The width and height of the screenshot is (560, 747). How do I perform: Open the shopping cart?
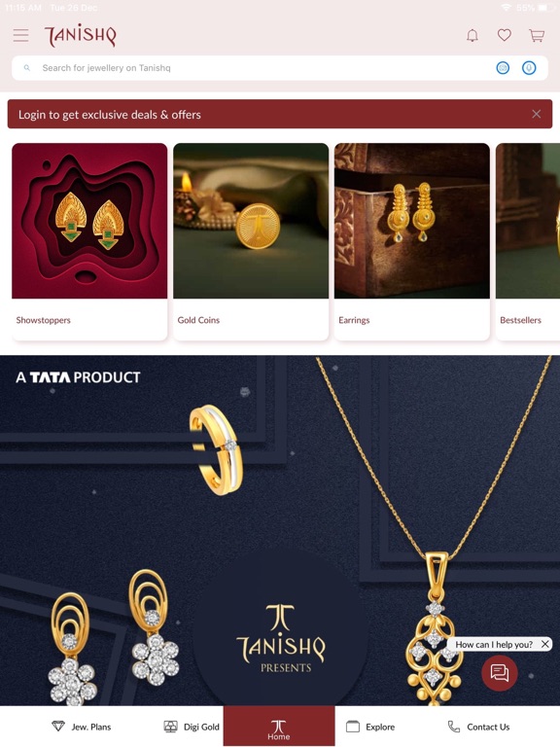pos(537,35)
